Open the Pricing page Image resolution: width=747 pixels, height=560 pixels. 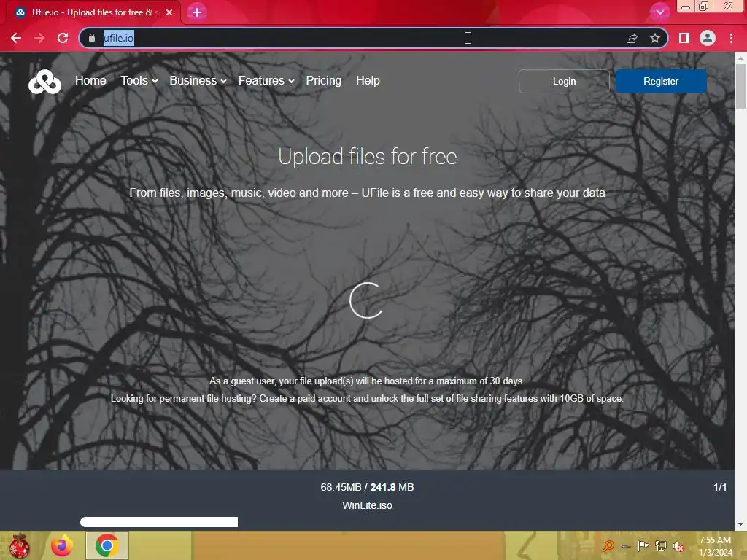(323, 80)
